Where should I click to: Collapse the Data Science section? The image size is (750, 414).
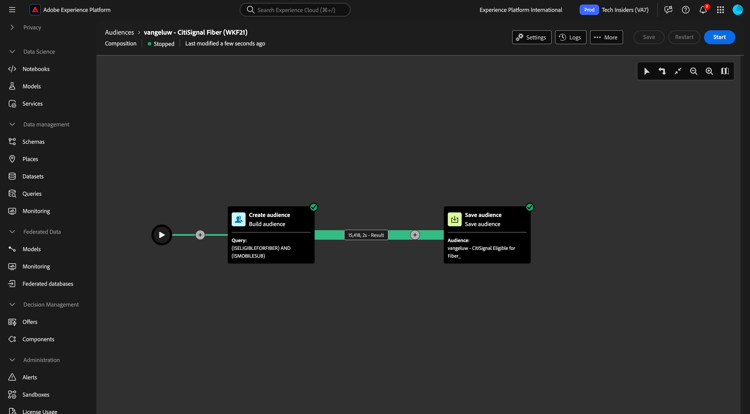click(12, 52)
